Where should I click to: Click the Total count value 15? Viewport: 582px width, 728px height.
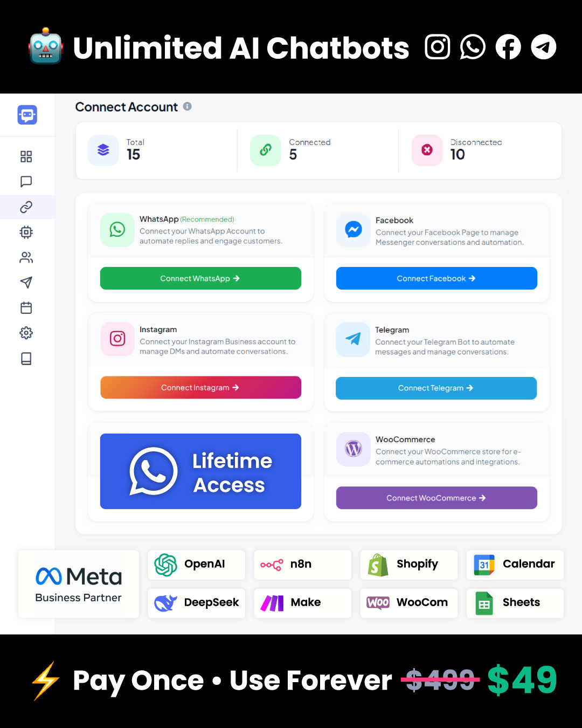coord(133,155)
